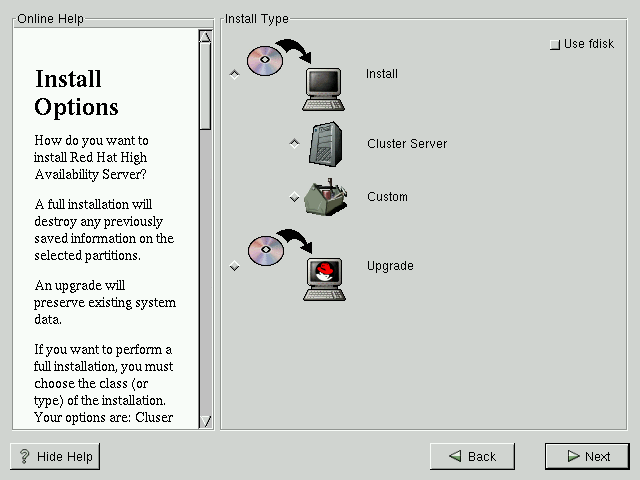Click the "Cluster Server" label text
Screen dimensions: 640x480
coord(407,144)
